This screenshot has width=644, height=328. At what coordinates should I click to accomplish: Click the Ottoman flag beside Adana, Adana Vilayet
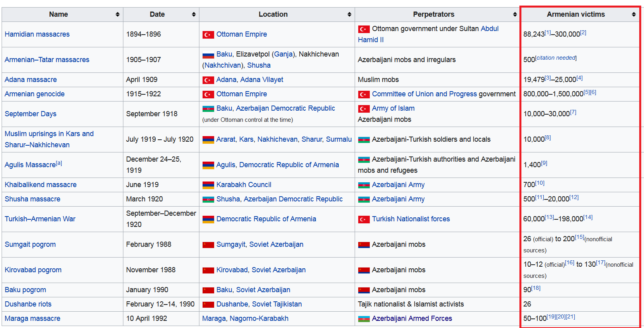tap(208, 80)
